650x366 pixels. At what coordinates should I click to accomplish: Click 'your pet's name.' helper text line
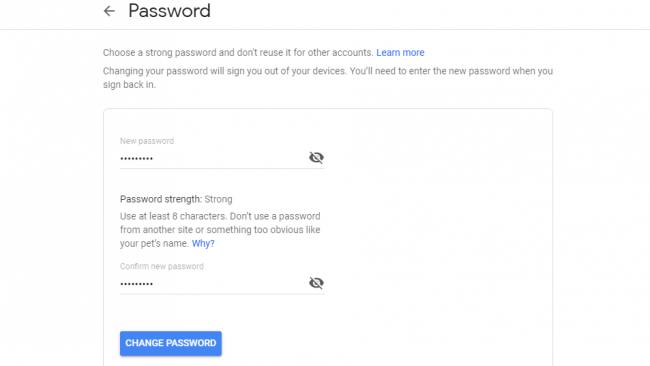click(155, 243)
